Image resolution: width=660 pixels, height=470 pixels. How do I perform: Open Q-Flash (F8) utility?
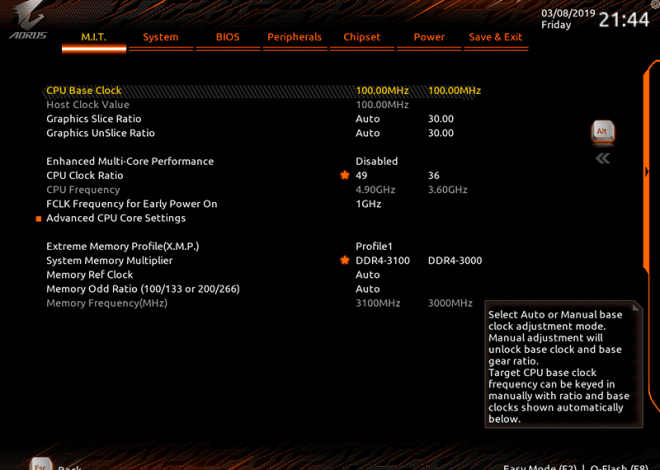pos(619,467)
